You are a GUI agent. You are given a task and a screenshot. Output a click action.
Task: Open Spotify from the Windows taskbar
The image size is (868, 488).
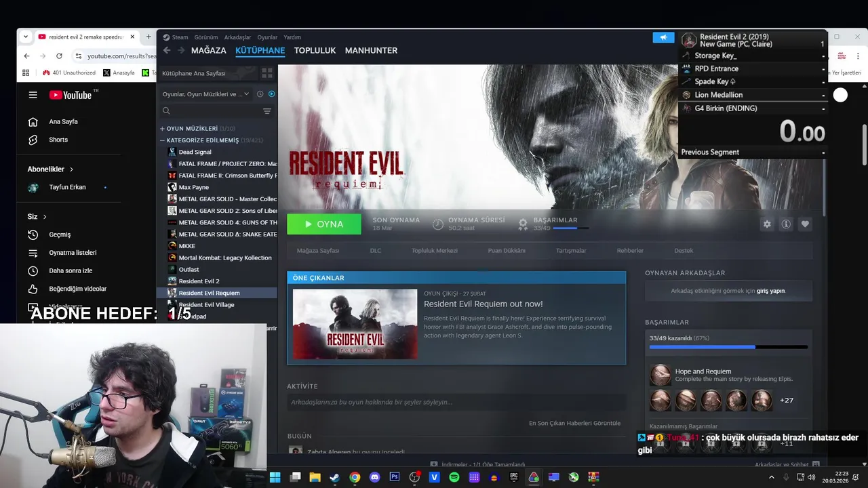point(454,477)
